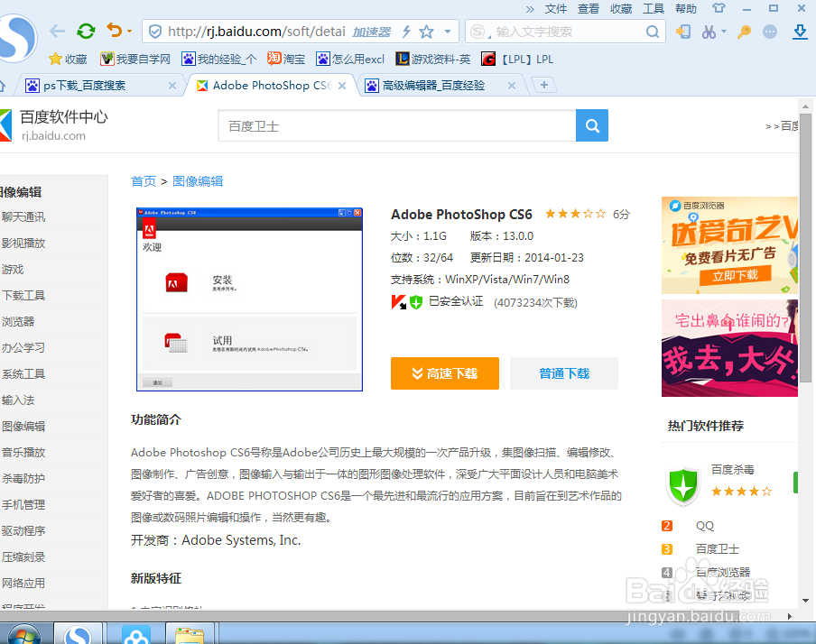Click the scissors screenshot tool icon
The height and width of the screenshot is (644, 816).
(x=709, y=32)
